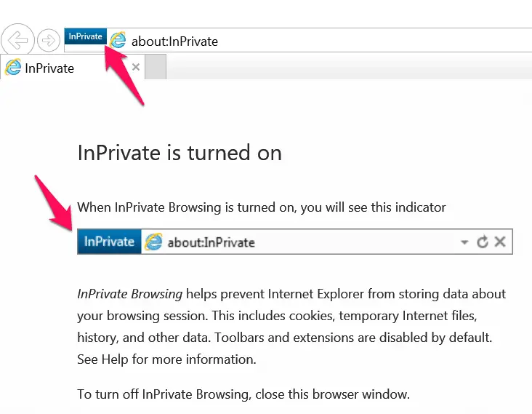Click the X stop icon in the example indicator image
Viewport: 532px width, 414px height.
click(500, 242)
